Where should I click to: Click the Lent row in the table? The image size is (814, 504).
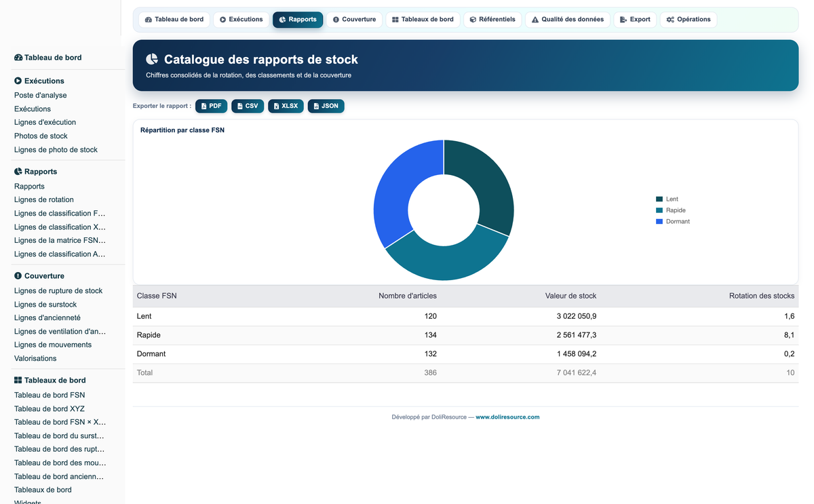[x=465, y=317]
